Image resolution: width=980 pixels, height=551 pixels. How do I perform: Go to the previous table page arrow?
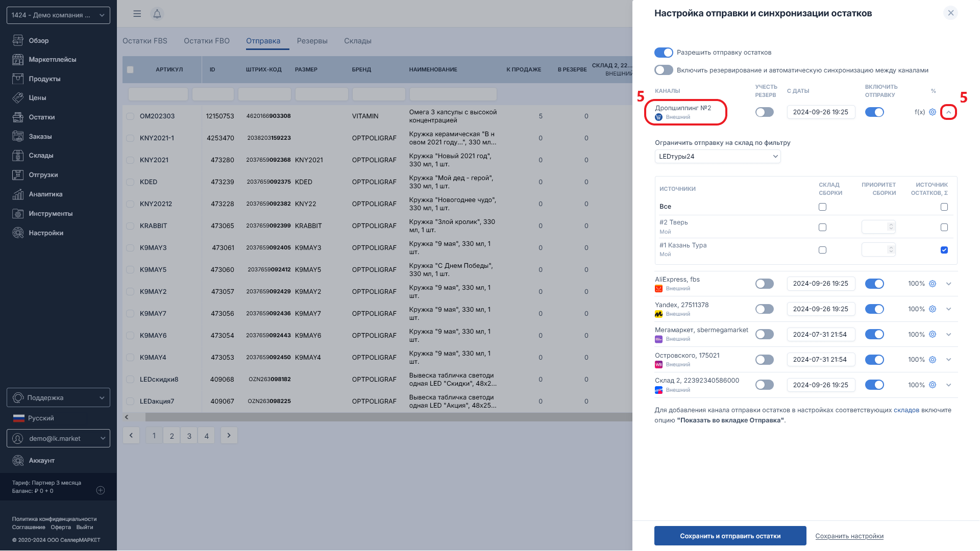(131, 436)
